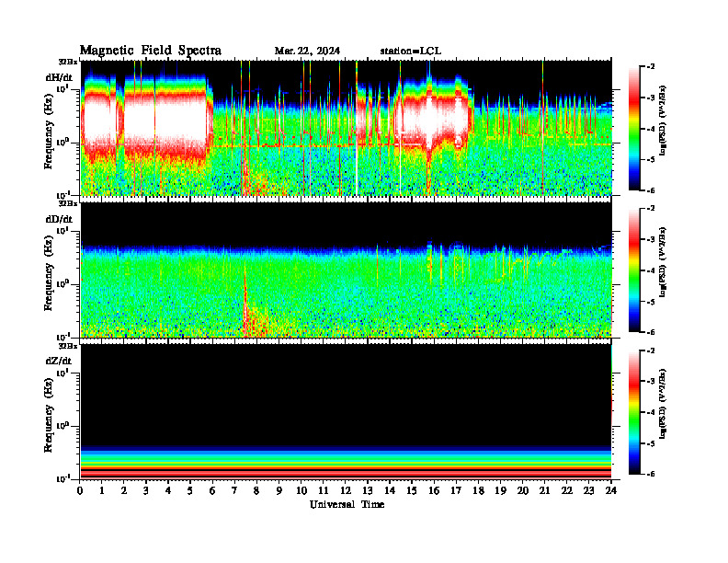Click the hour "20" tick label

coord(522,490)
